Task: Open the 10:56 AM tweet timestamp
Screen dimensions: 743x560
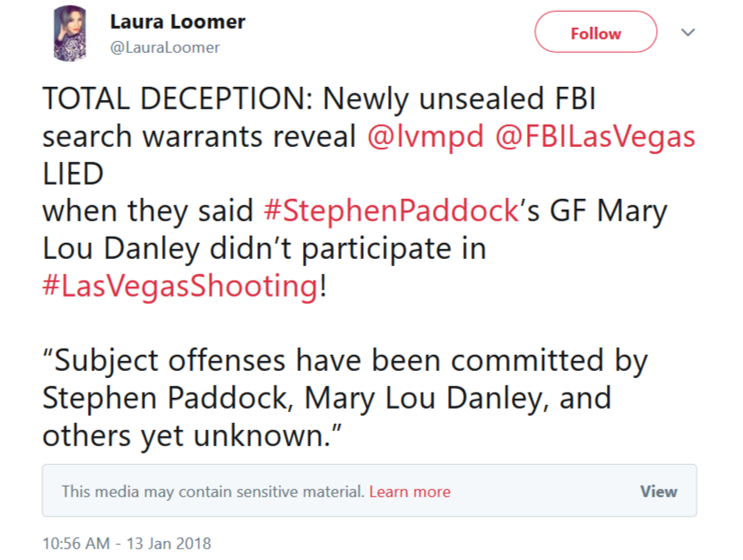Action: point(126,543)
